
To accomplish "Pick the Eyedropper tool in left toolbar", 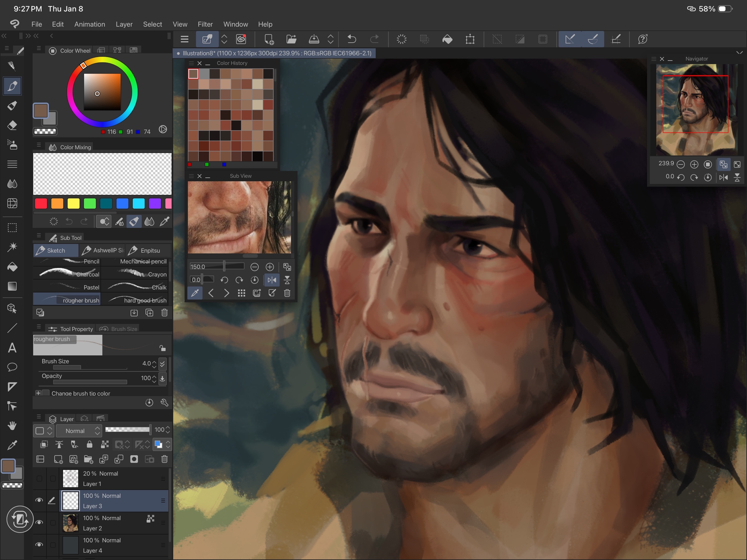I will 12,445.
